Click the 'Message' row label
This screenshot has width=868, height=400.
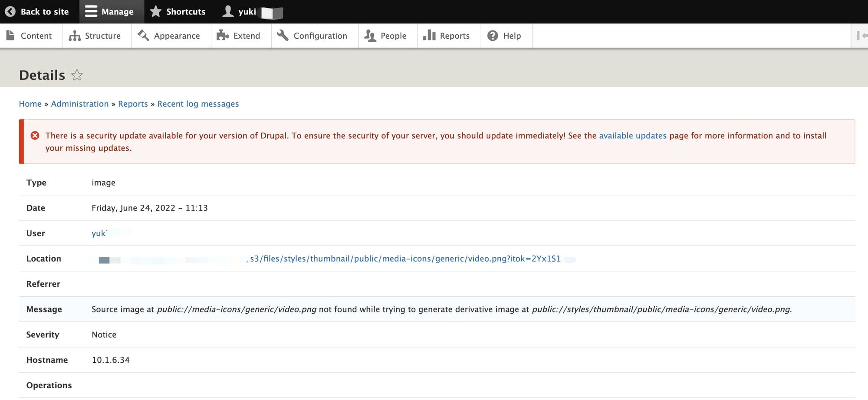pyautogui.click(x=44, y=309)
